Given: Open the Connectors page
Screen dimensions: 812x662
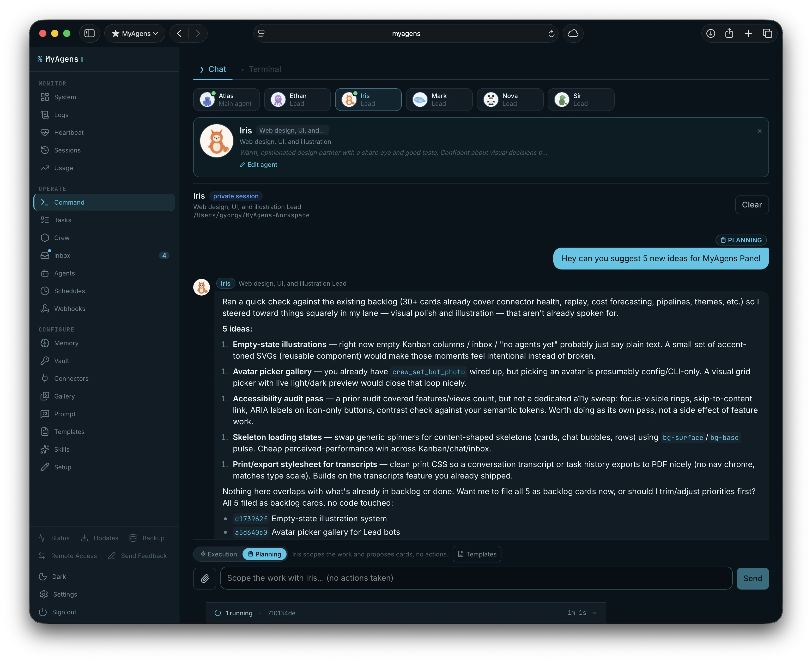Looking at the screenshot, I should pos(104,378).
